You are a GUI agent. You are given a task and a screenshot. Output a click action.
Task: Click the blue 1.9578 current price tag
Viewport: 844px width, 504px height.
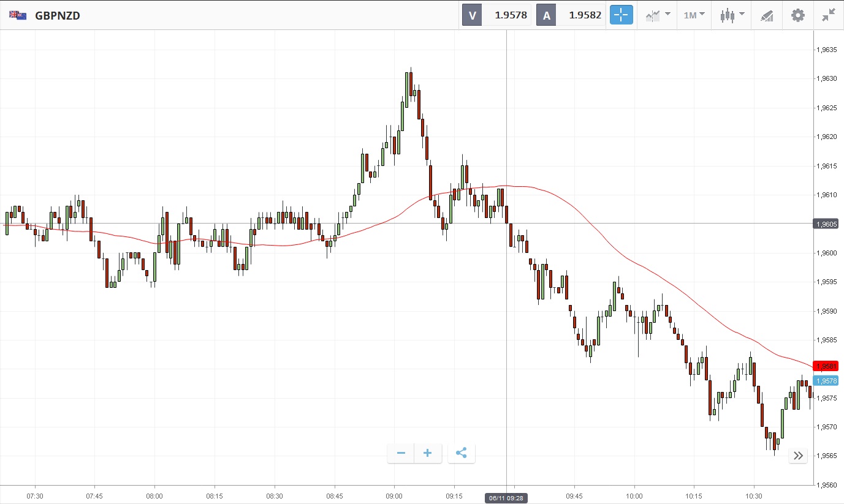click(825, 381)
